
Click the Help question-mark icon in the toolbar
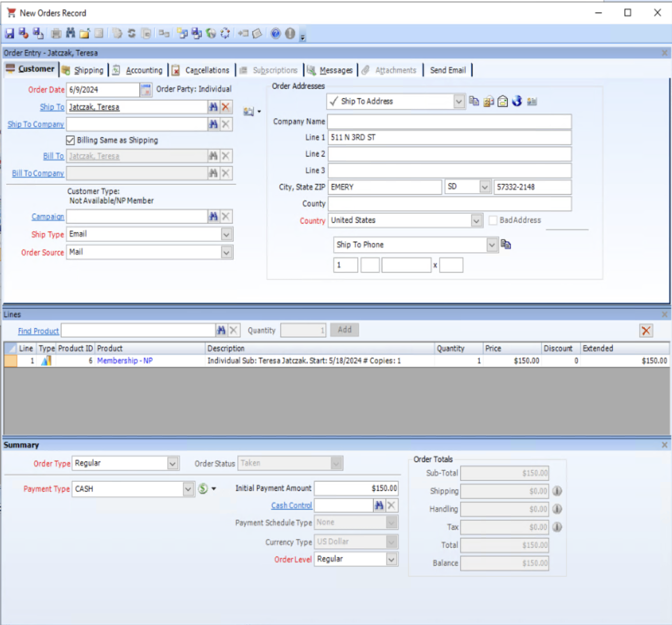click(275, 34)
